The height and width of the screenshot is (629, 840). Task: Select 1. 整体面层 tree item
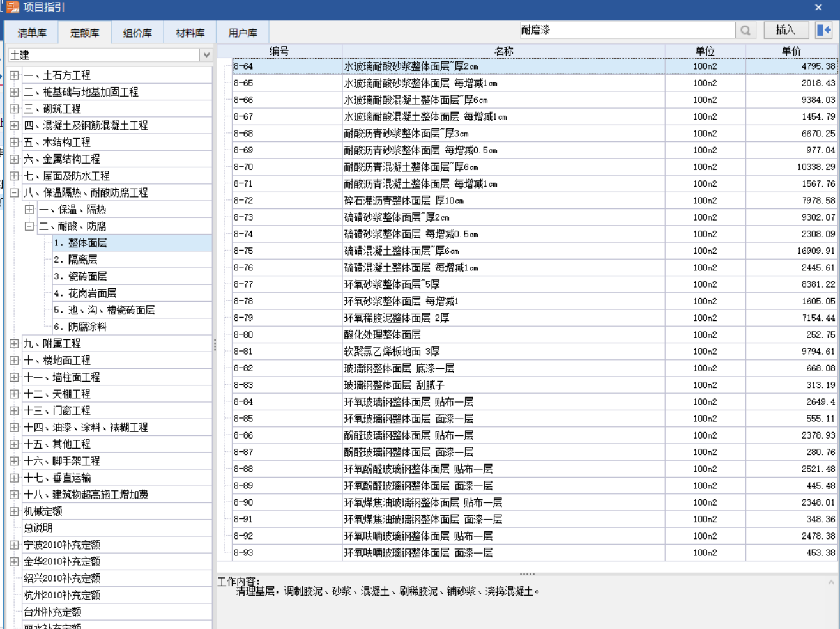pos(132,243)
